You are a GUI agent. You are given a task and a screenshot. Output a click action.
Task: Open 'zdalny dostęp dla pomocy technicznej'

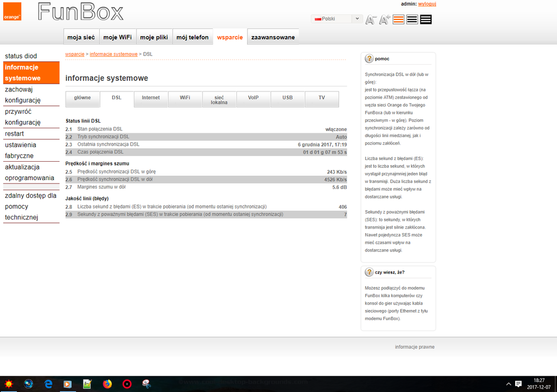(x=31, y=206)
